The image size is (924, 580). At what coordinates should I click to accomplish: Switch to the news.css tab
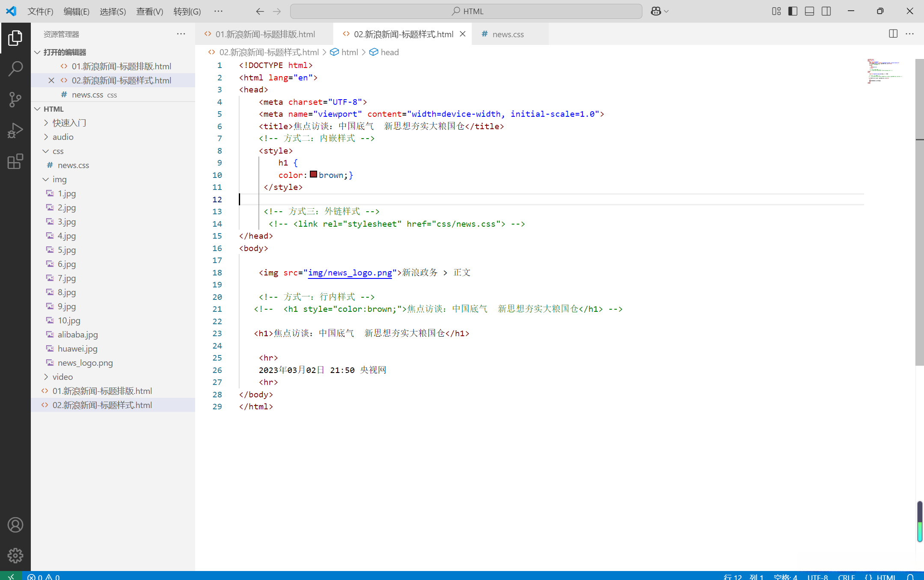pos(508,34)
